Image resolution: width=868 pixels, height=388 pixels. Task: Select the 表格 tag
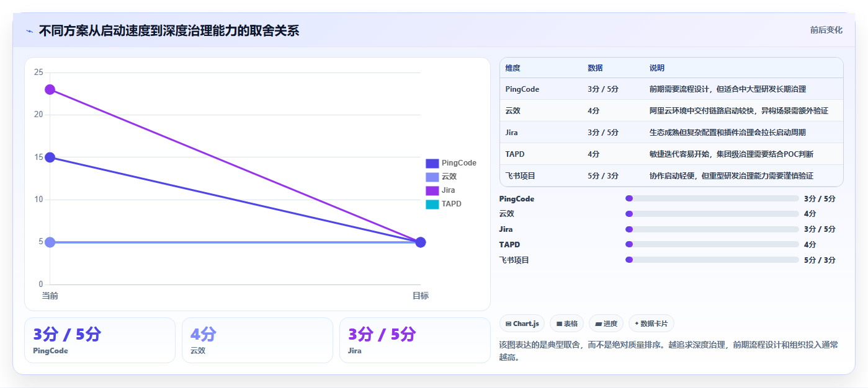click(566, 324)
